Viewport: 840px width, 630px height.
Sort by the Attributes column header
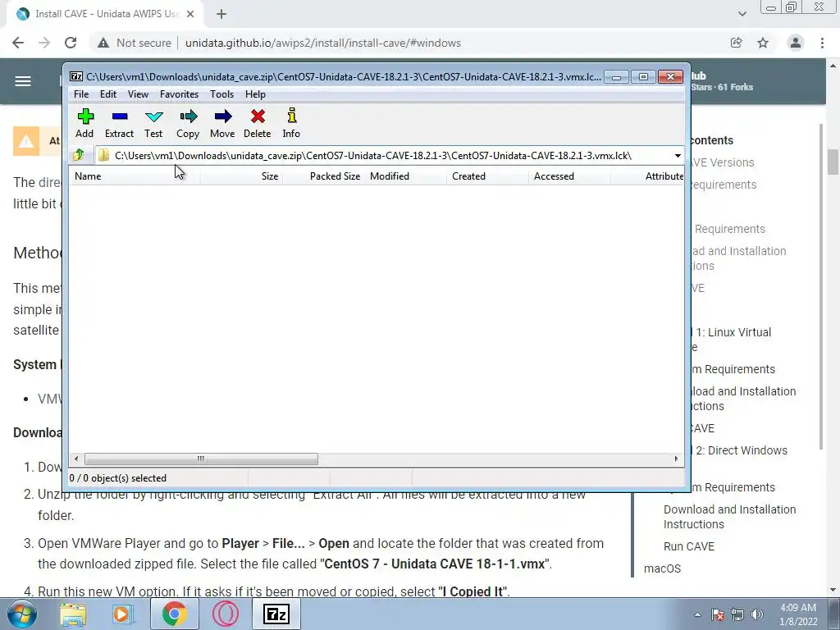[648, 176]
